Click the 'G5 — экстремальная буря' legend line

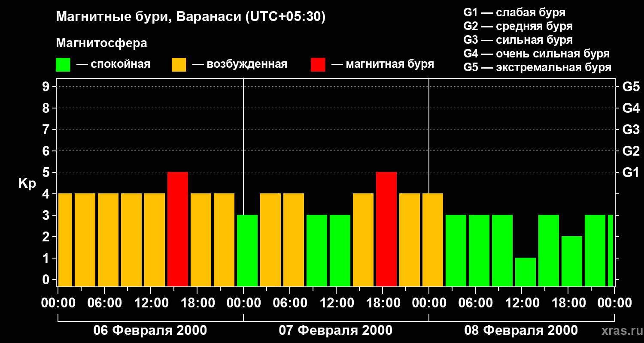[x=538, y=67]
